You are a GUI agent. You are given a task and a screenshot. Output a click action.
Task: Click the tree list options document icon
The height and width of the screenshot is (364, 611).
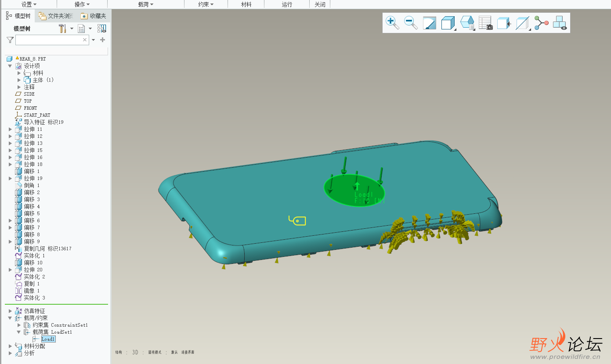(x=81, y=29)
